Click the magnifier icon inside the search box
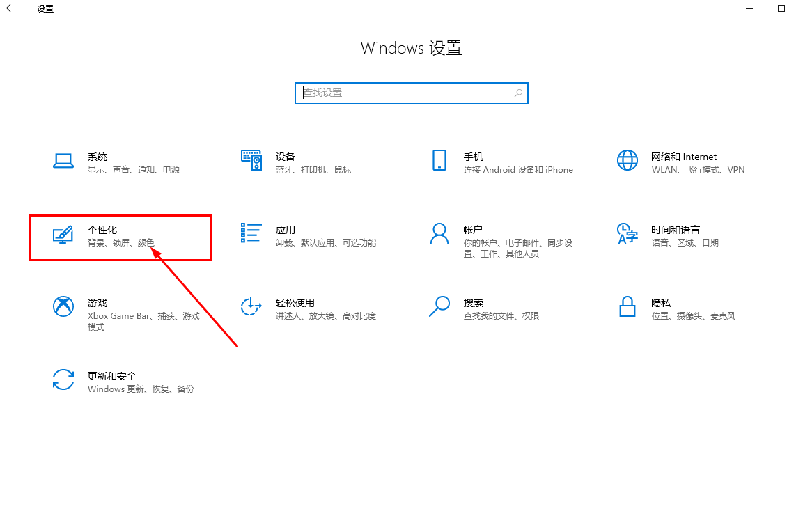Viewport: 803px width, 532px height. pyautogui.click(x=518, y=93)
